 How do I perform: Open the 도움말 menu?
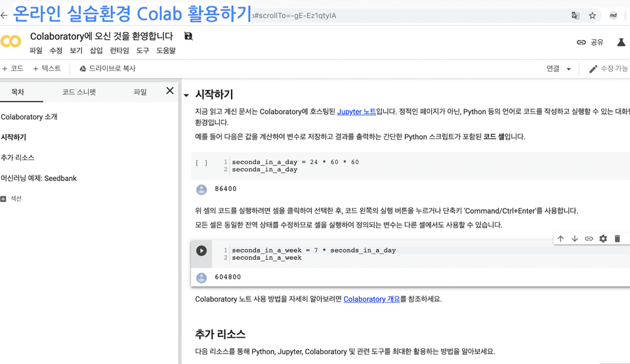pos(166,51)
